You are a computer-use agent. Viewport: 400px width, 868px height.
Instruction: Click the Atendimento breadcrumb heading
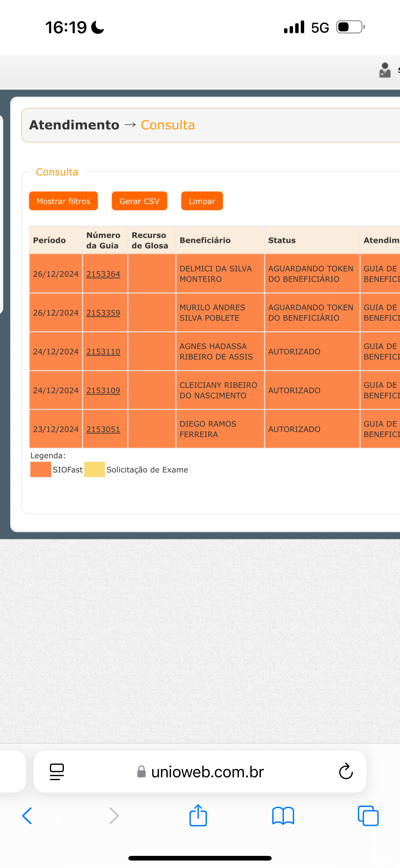pyautogui.click(x=74, y=125)
